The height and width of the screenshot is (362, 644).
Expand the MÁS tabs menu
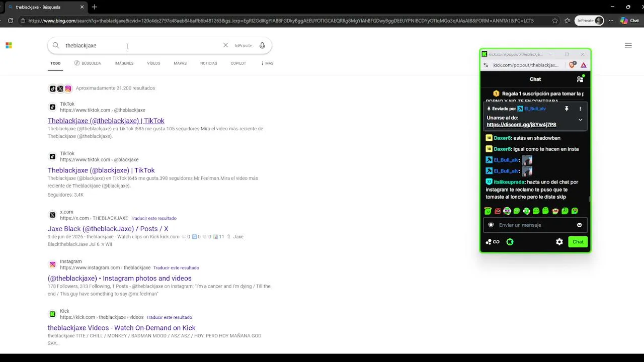267,63
